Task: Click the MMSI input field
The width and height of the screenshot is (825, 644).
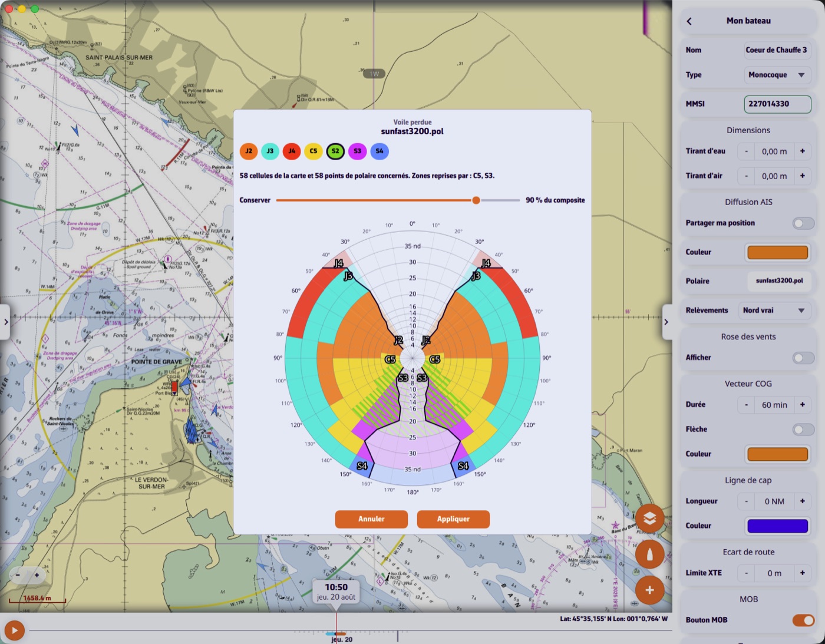Action: click(777, 104)
